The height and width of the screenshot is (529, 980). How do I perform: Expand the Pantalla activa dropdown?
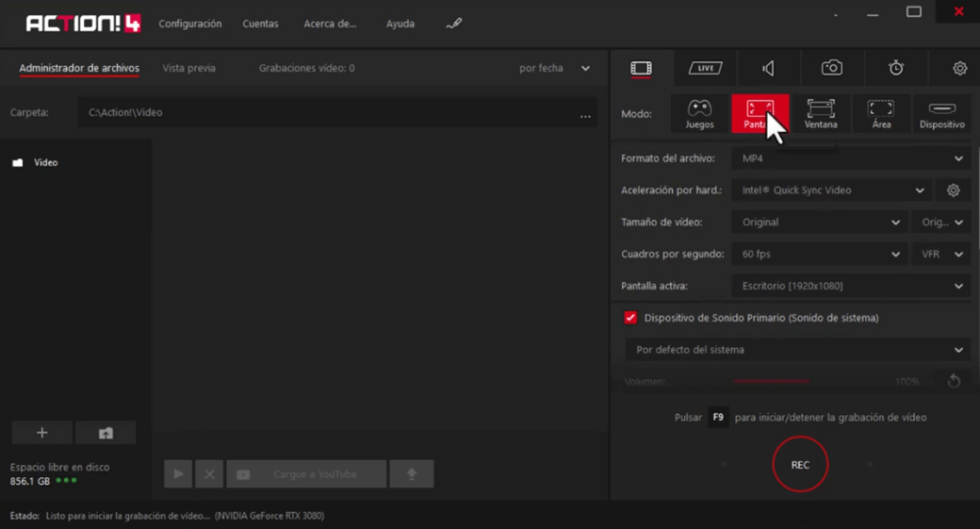tap(851, 286)
